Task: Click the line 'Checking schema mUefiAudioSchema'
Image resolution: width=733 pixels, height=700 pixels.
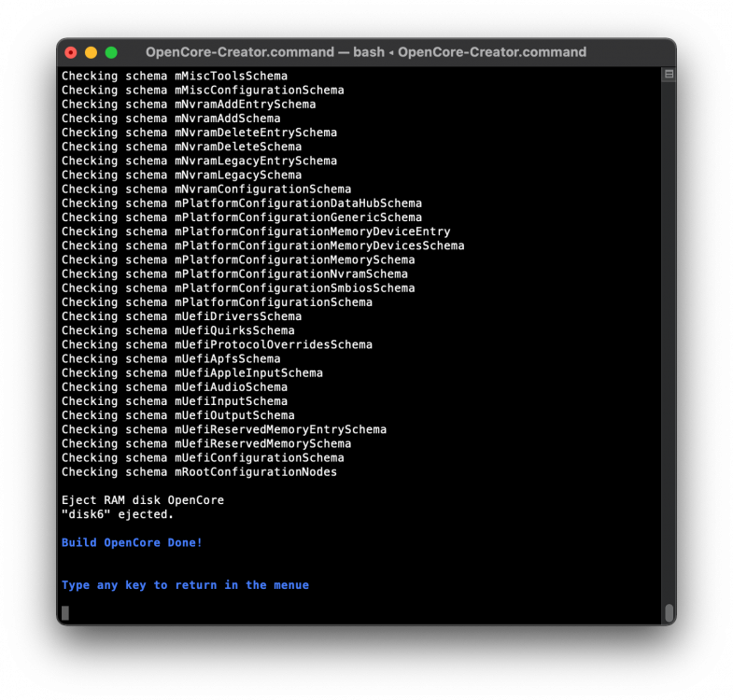Action: click(x=175, y=386)
